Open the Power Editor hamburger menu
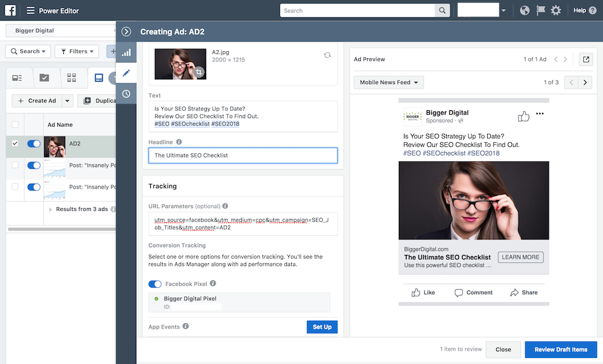 (x=30, y=10)
